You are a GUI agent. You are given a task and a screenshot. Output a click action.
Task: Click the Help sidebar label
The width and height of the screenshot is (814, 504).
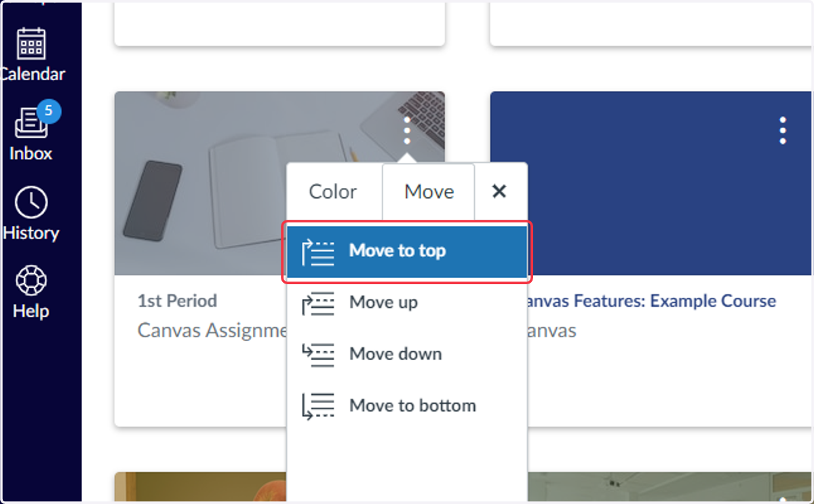pos(31,311)
